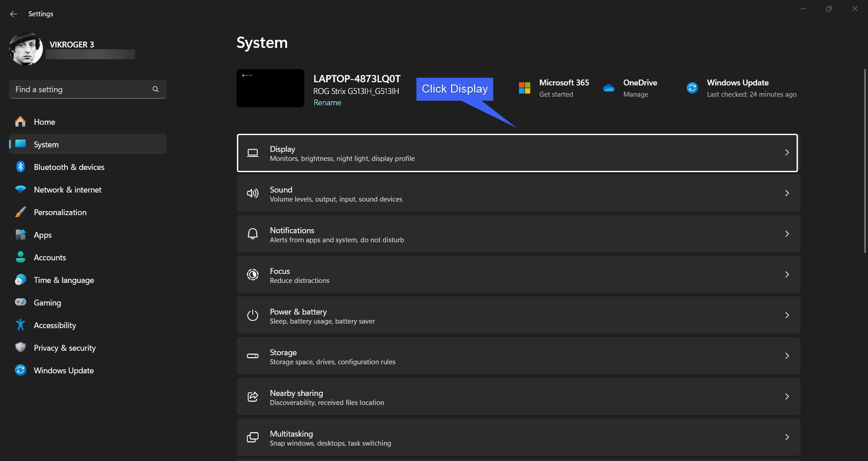Expand Sound settings using its chevron
Screen dimensions: 868x461
pyautogui.click(x=787, y=193)
